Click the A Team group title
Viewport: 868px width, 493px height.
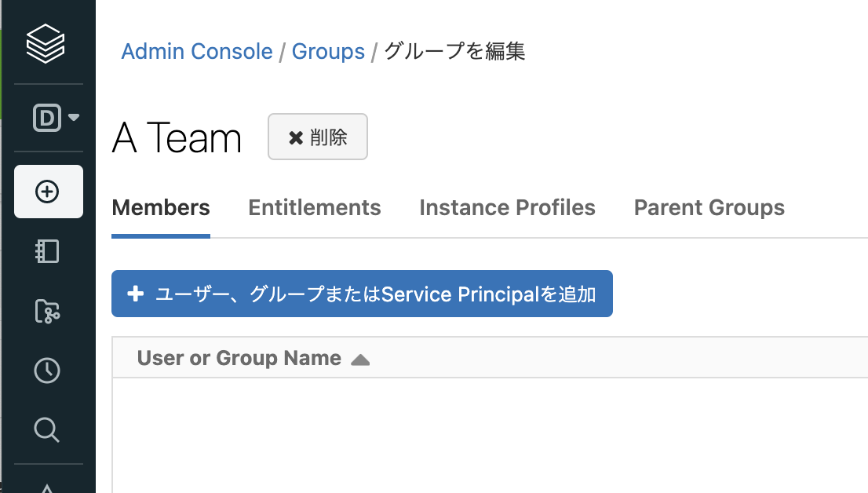[x=177, y=139]
